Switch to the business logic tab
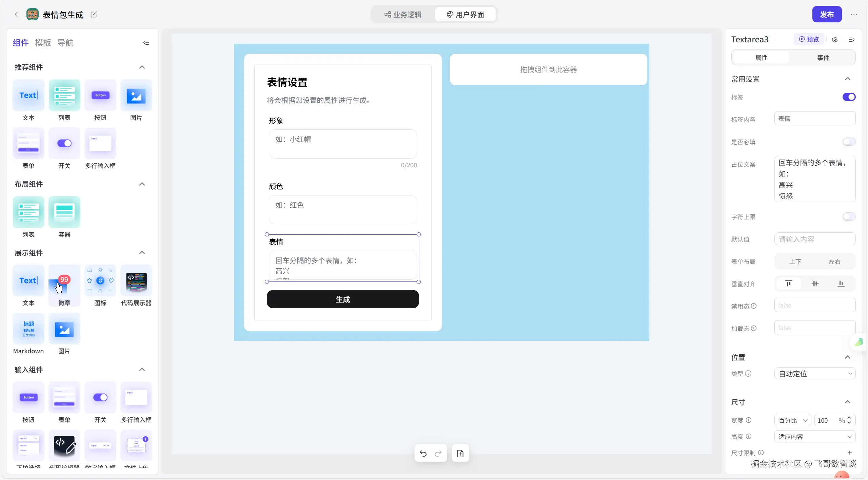This screenshot has width=868, height=480. click(403, 15)
